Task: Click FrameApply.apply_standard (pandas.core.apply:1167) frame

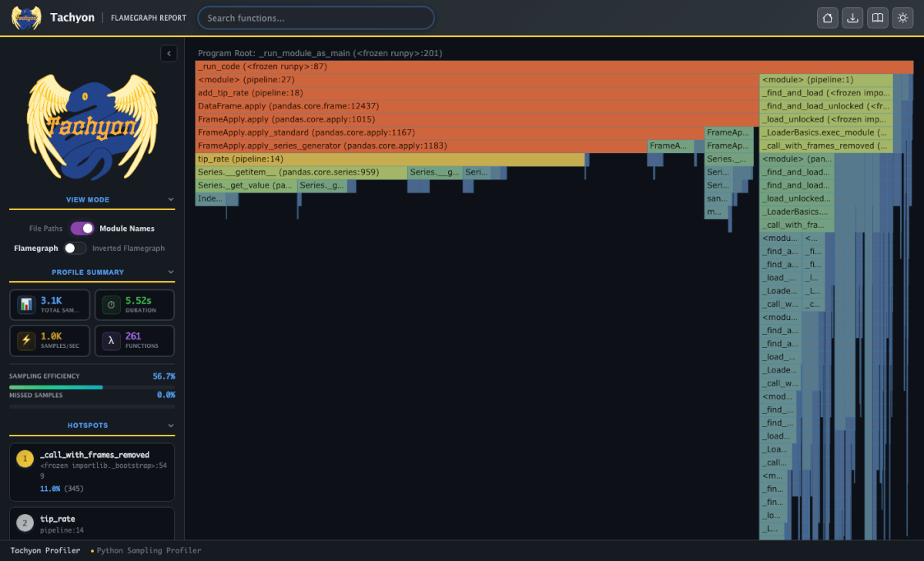Action: (450, 132)
